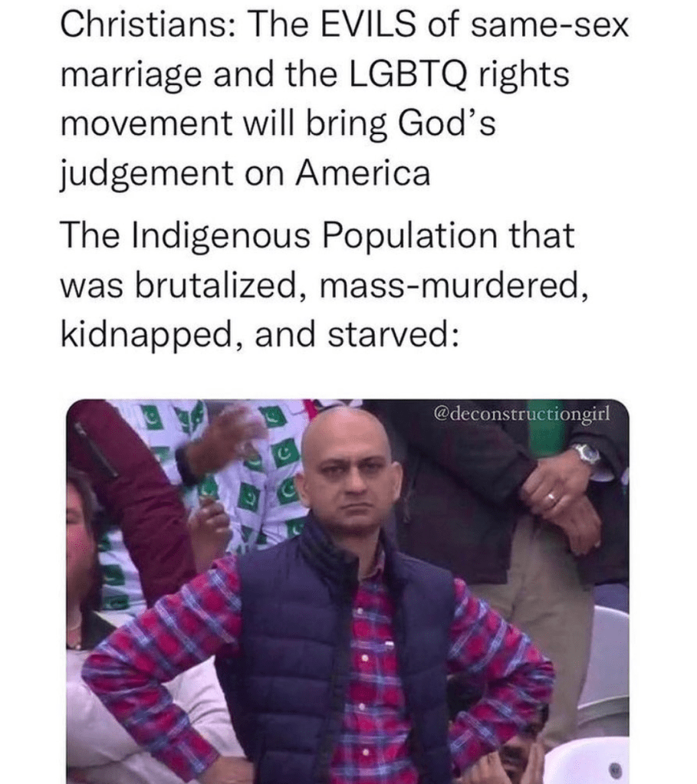Click the @deconstructiongirl watermark handle
The height and width of the screenshot is (784, 697).
coord(522,415)
